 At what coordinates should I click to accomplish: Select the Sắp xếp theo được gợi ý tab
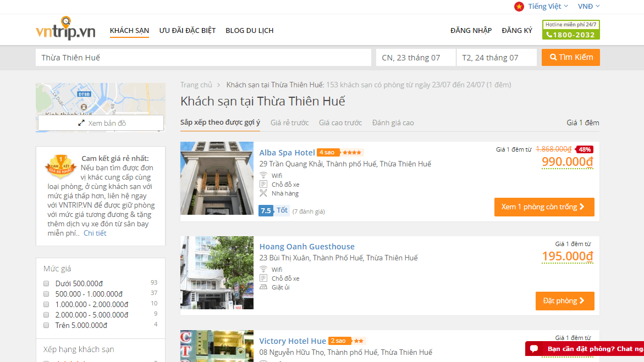click(220, 122)
